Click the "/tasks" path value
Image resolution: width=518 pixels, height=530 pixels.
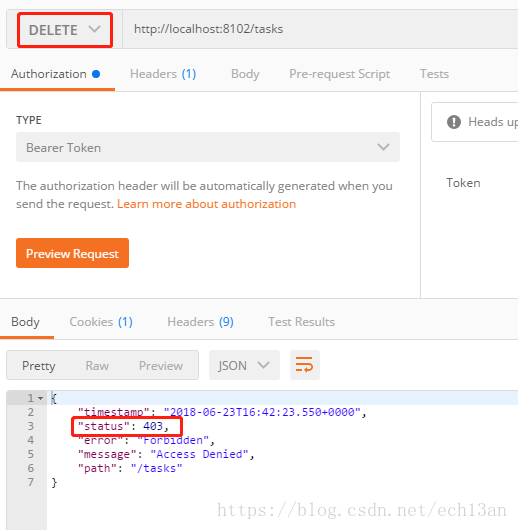tap(157, 468)
